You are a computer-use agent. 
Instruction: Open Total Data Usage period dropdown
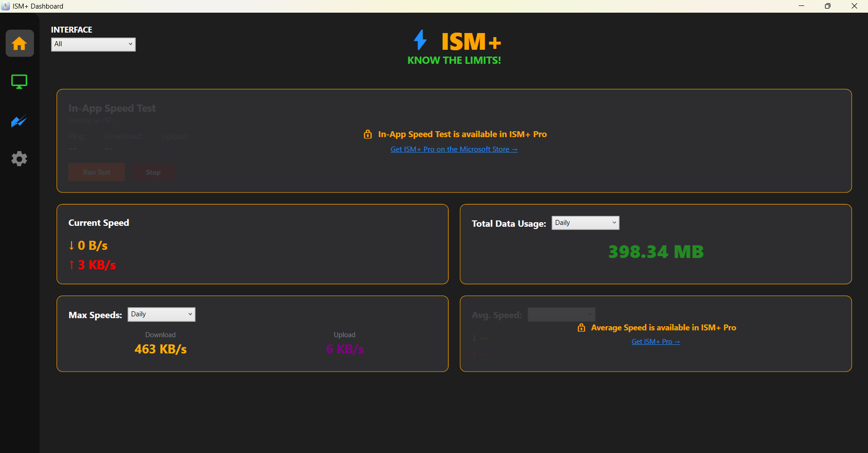point(585,223)
